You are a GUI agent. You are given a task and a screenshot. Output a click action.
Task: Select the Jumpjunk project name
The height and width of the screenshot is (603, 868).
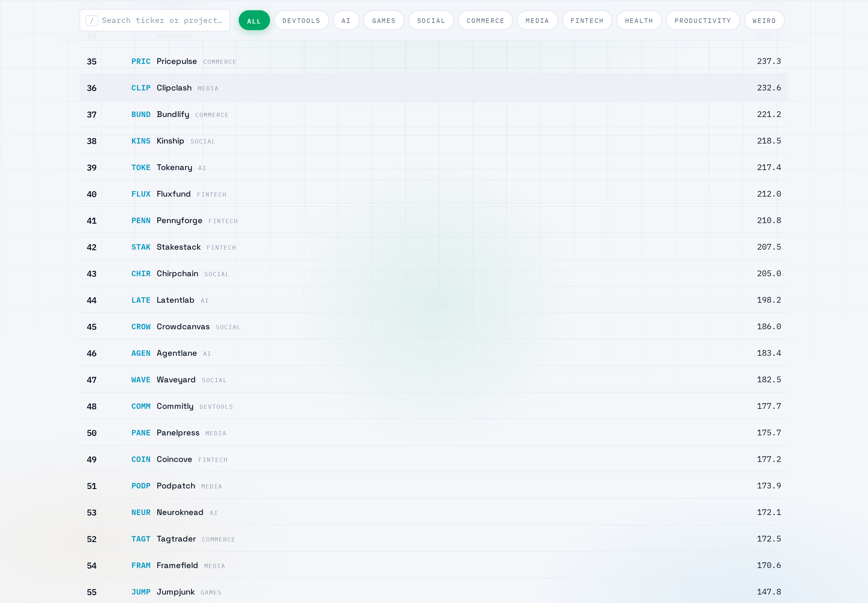(176, 592)
